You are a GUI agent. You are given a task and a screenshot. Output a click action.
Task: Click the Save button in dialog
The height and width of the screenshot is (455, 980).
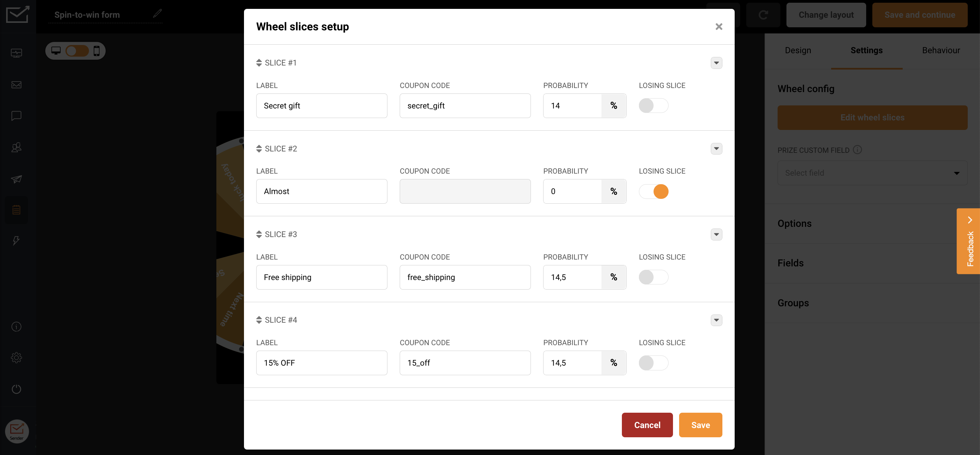(700, 425)
